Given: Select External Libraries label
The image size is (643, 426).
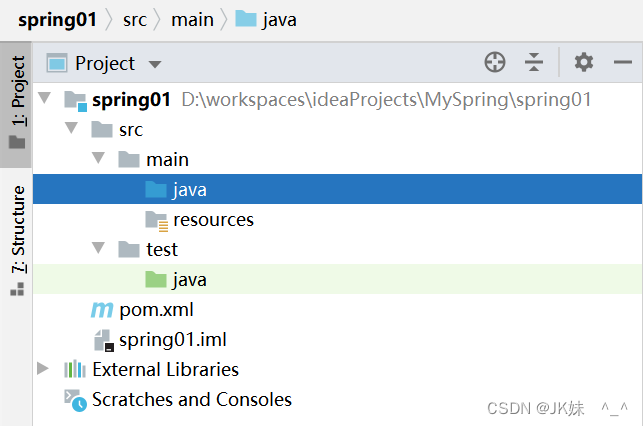Looking at the screenshot, I should point(166,369).
